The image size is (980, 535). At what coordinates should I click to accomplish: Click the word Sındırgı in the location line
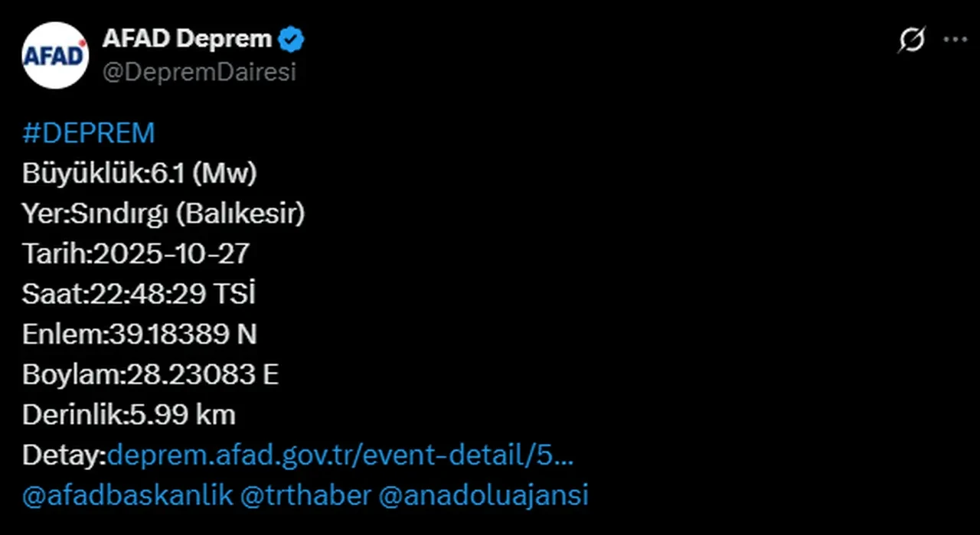(119, 214)
